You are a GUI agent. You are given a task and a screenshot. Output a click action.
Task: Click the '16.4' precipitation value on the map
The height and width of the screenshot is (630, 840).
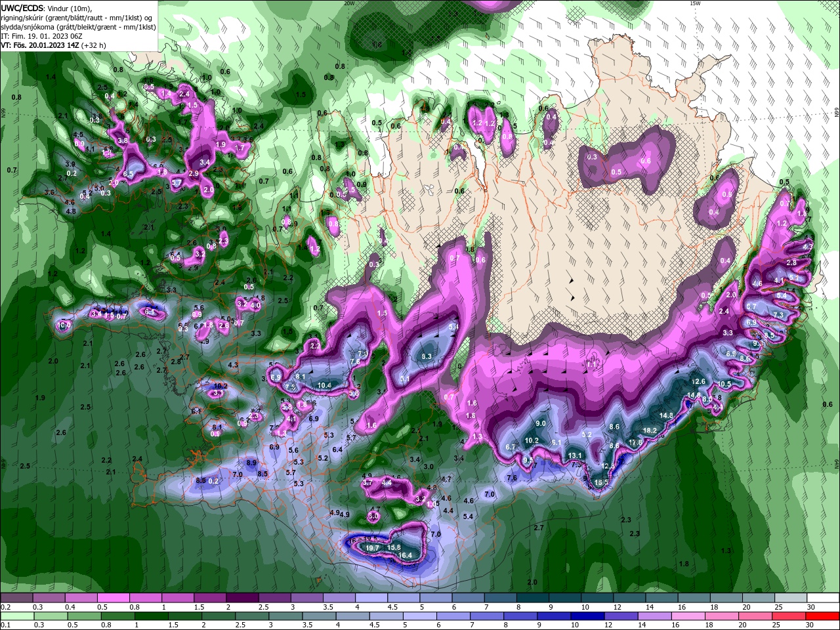coord(406,555)
